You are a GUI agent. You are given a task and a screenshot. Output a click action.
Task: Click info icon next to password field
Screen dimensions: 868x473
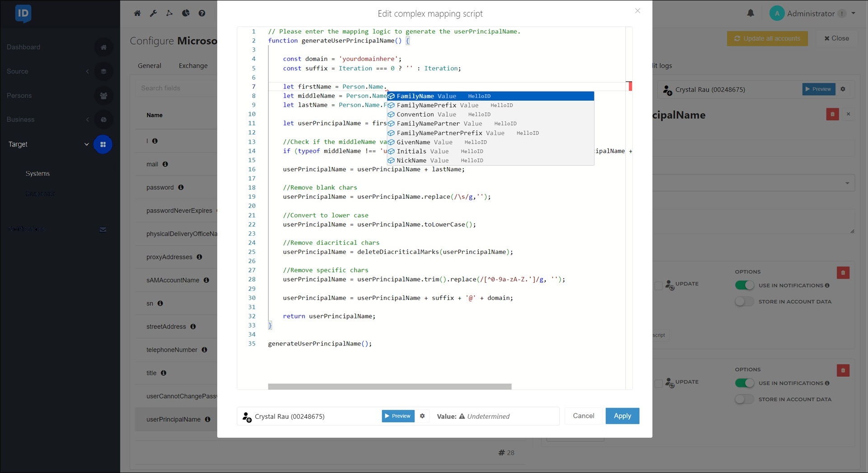[181, 187]
